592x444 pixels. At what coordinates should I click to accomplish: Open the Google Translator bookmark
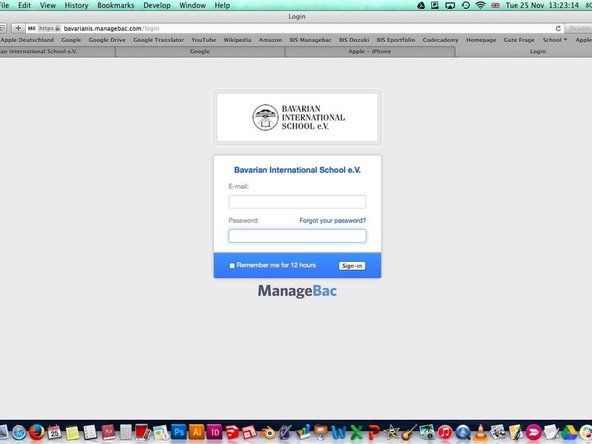coord(158,40)
